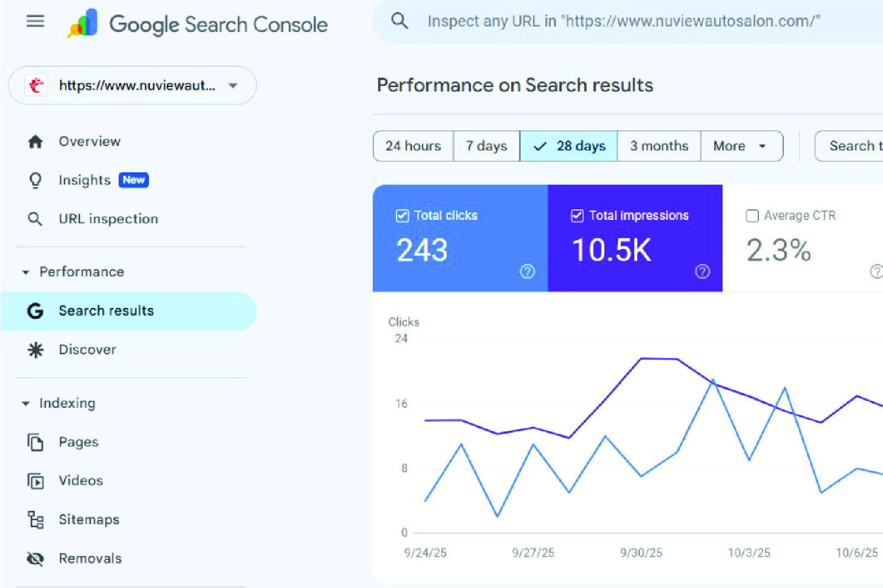The image size is (883, 588).
Task: Click the Discover asterisk icon
Action: 35,349
